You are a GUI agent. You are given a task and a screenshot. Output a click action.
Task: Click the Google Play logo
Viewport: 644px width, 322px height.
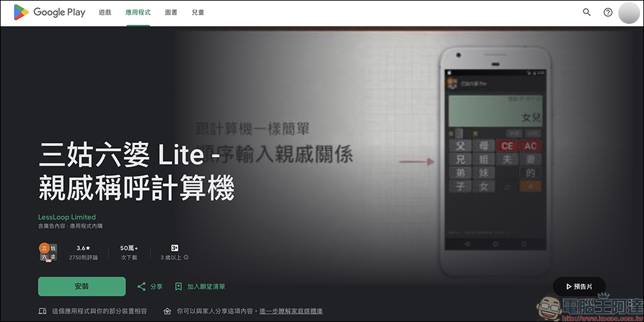pos(50,12)
